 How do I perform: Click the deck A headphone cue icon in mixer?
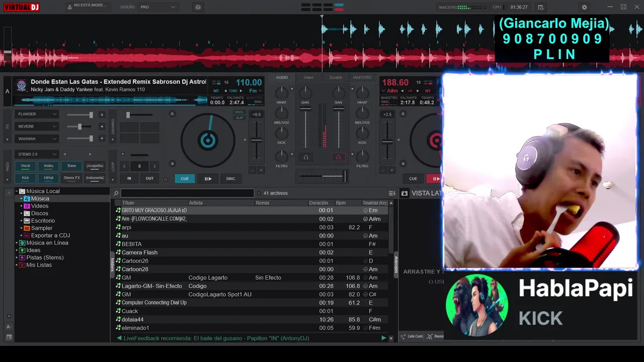pyautogui.click(x=305, y=157)
